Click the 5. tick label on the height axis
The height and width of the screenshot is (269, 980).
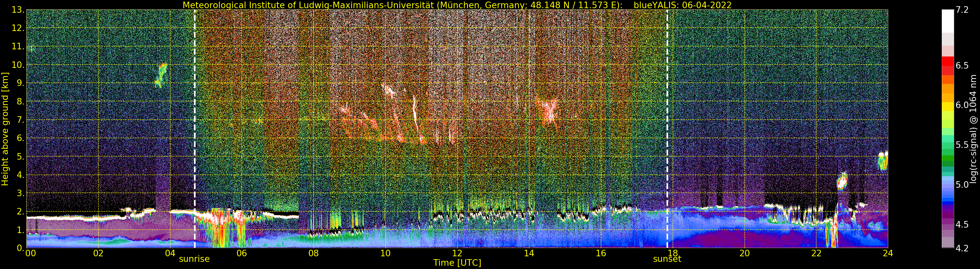click(x=20, y=156)
